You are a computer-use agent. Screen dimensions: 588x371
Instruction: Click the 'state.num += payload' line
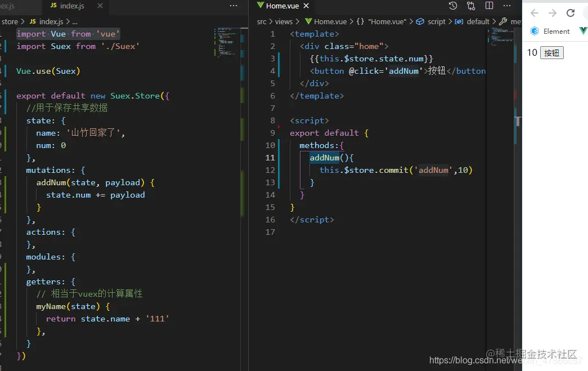click(x=95, y=195)
